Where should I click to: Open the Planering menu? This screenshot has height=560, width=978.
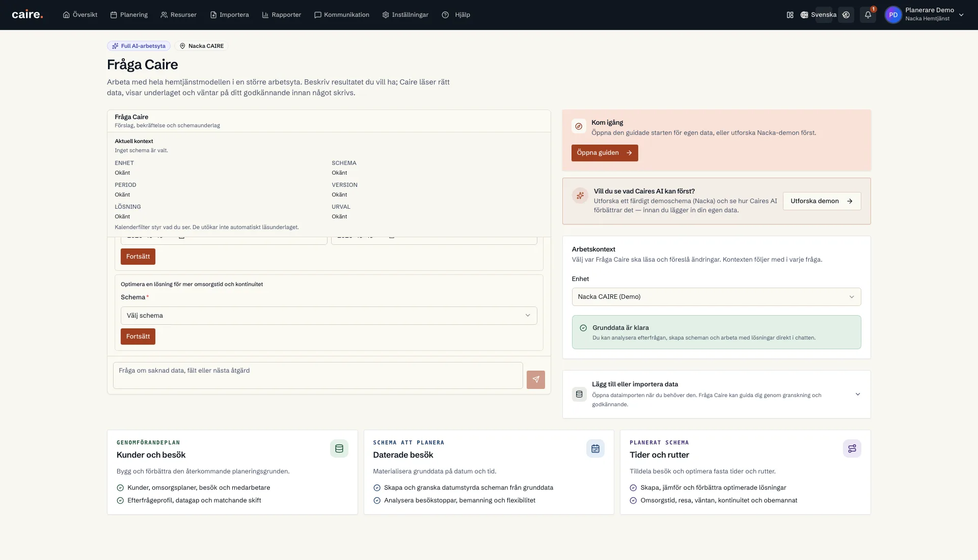click(x=129, y=15)
